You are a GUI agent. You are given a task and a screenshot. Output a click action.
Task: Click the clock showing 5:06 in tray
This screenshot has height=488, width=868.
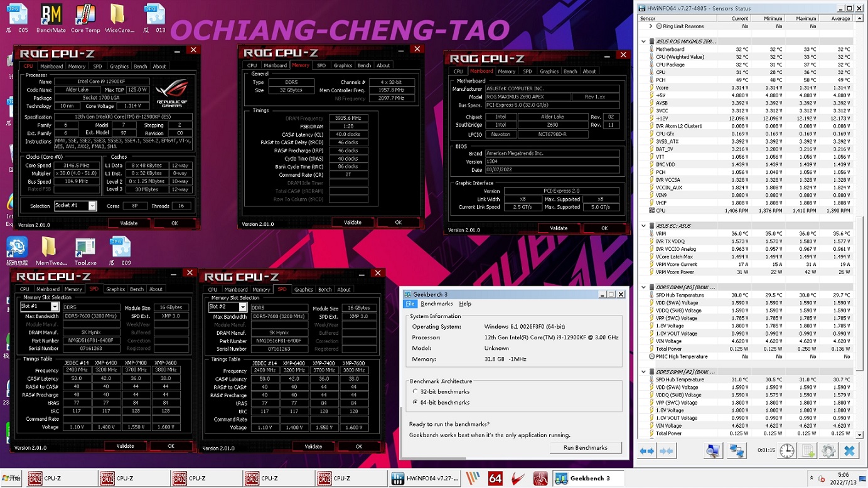point(844,479)
